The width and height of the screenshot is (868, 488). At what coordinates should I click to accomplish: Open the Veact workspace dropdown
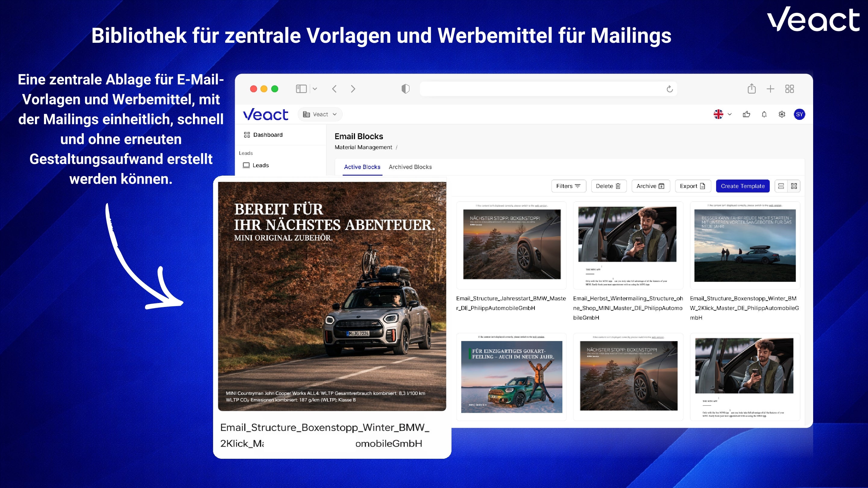point(319,114)
